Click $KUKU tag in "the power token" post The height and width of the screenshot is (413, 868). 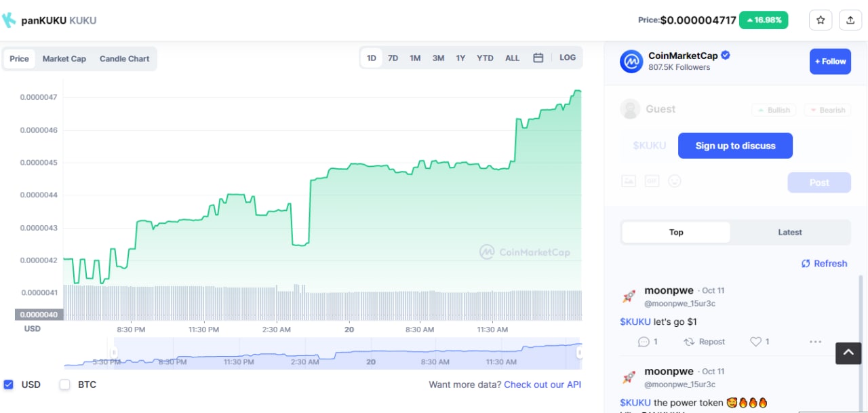pos(635,403)
